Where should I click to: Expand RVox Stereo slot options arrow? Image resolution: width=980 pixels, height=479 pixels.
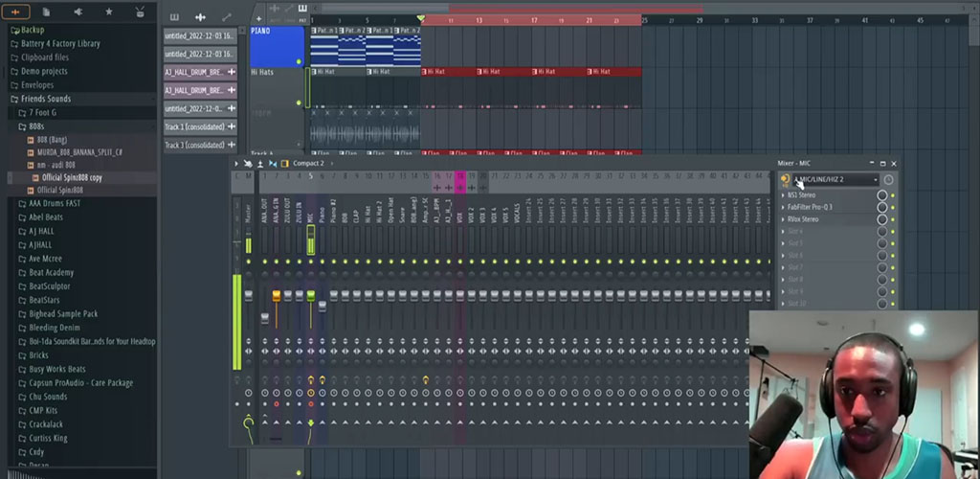click(x=783, y=219)
